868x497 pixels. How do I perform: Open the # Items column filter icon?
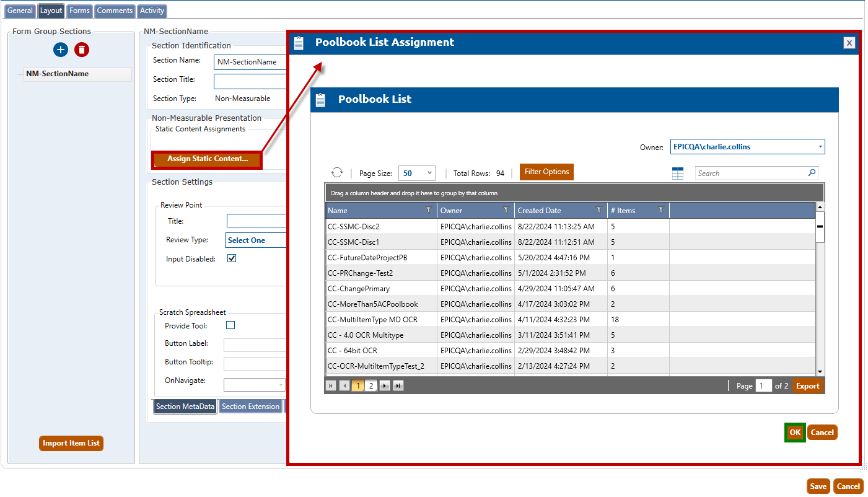[660, 211]
